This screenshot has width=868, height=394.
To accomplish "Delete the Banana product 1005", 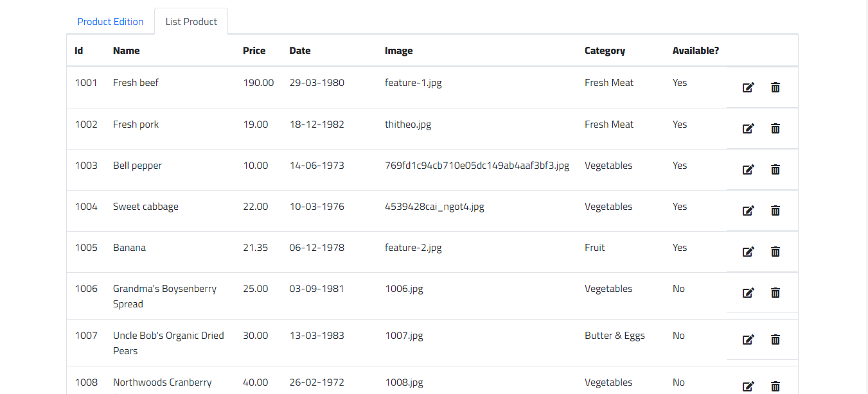I will pos(775,252).
